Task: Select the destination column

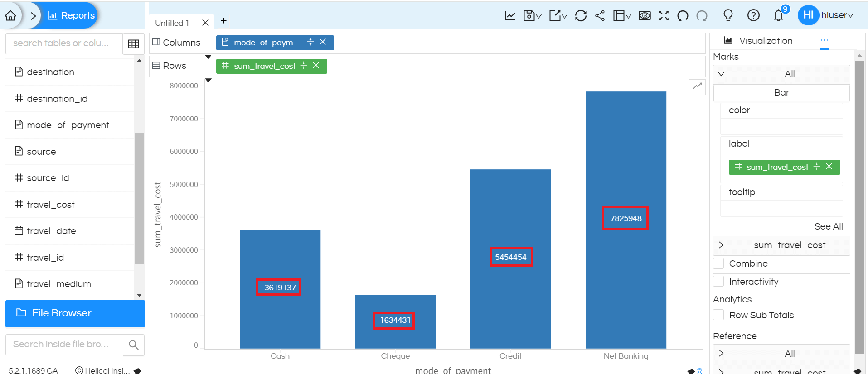Action: point(70,72)
